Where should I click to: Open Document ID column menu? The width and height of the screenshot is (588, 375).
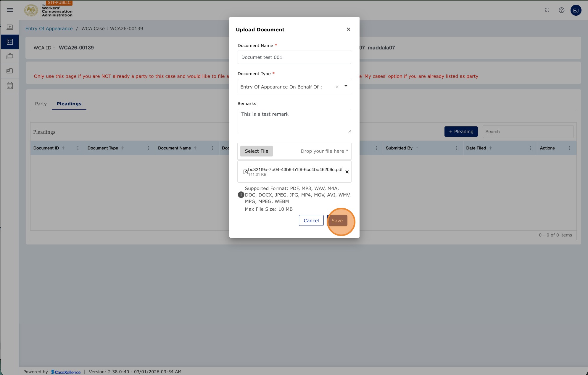pyautogui.click(x=78, y=148)
